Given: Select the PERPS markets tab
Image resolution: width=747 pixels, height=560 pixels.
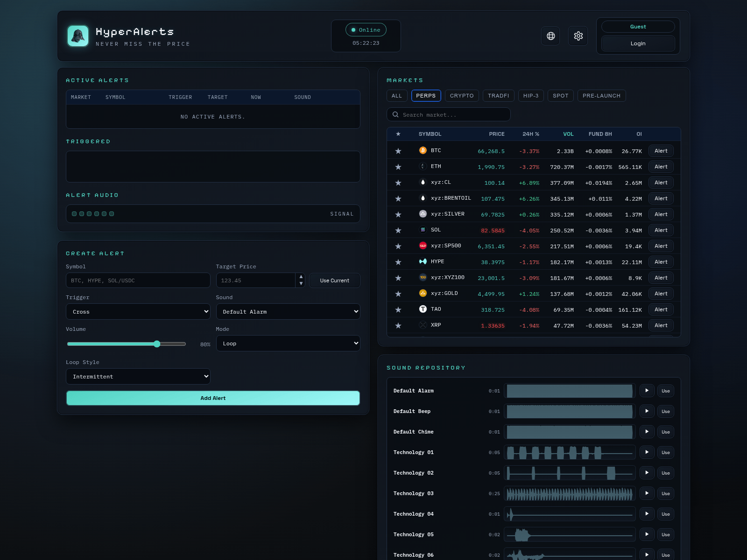Looking at the screenshot, I should click(x=426, y=96).
